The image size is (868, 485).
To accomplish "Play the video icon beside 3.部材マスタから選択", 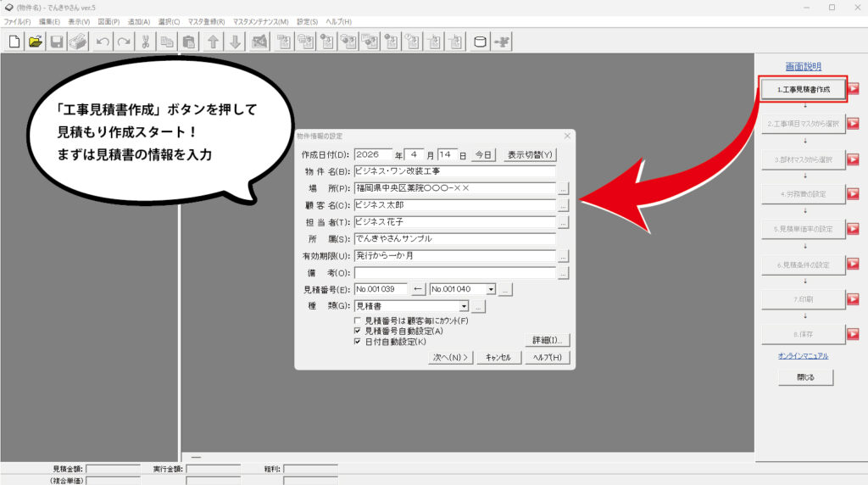I will click(853, 159).
